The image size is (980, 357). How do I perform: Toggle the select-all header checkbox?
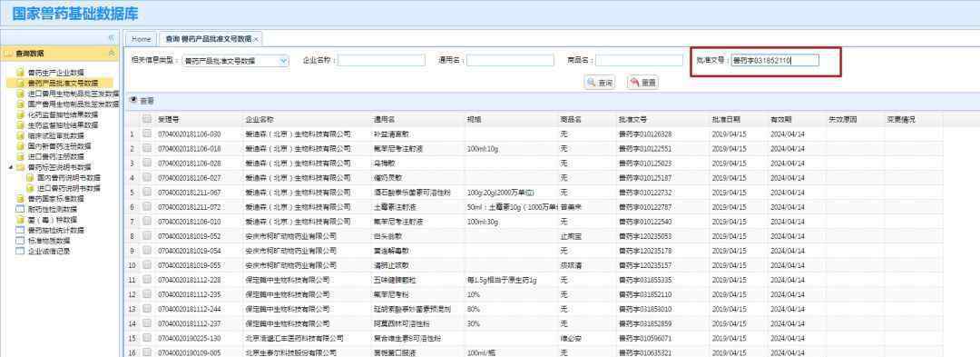click(x=147, y=119)
